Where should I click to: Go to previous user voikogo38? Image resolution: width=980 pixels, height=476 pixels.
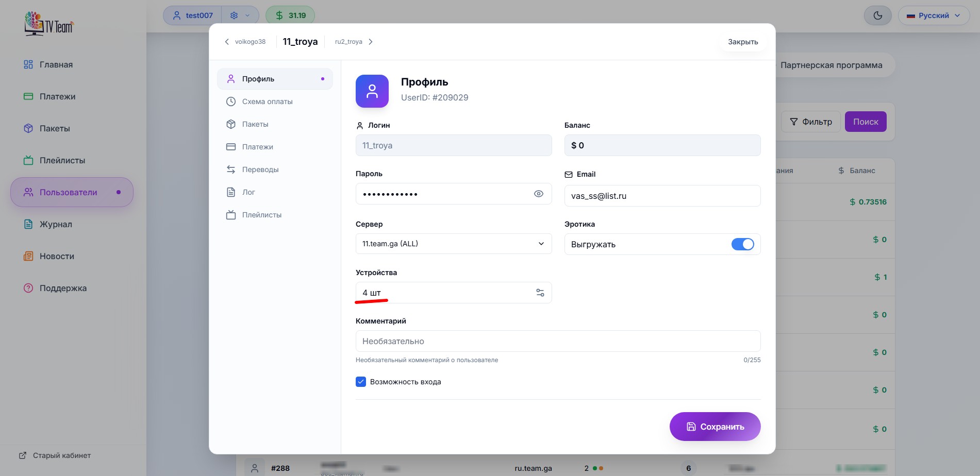(x=245, y=42)
